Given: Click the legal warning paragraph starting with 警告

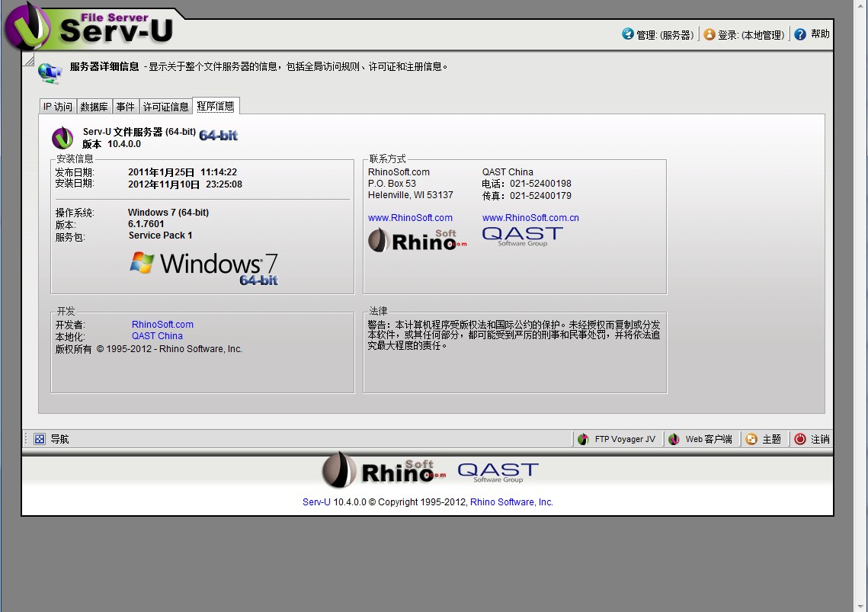Looking at the screenshot, I should [514, 335].
